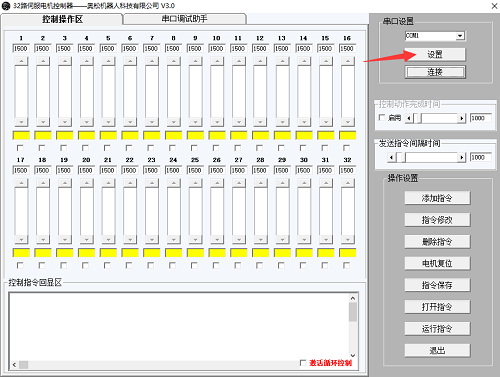500x377 pixels.
Task: Click the down arrow of channel 20 slider
Action: tap(87, 239)
